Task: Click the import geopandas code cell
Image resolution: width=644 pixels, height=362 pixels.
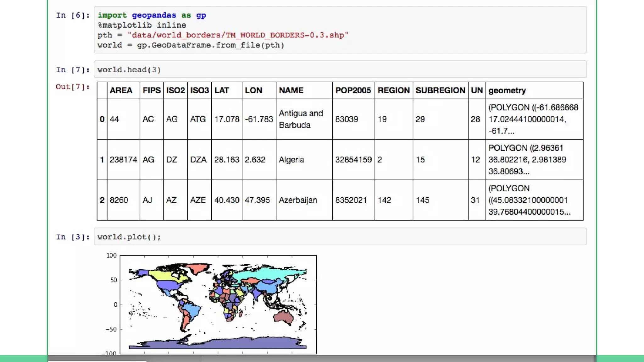Action: point(340,30)
